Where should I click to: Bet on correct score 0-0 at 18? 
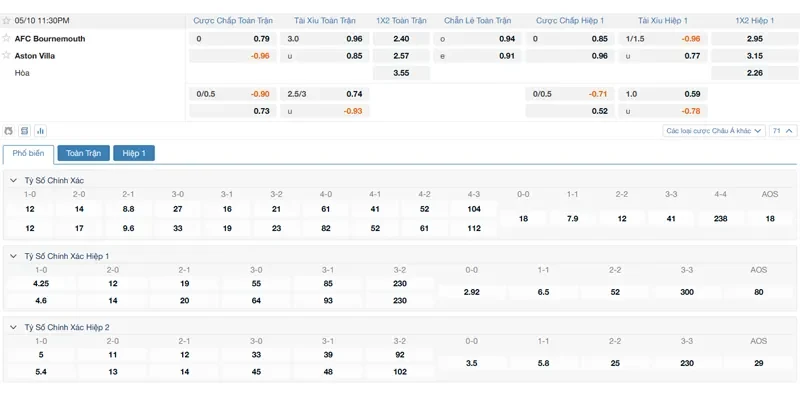[x=522, y=218]
